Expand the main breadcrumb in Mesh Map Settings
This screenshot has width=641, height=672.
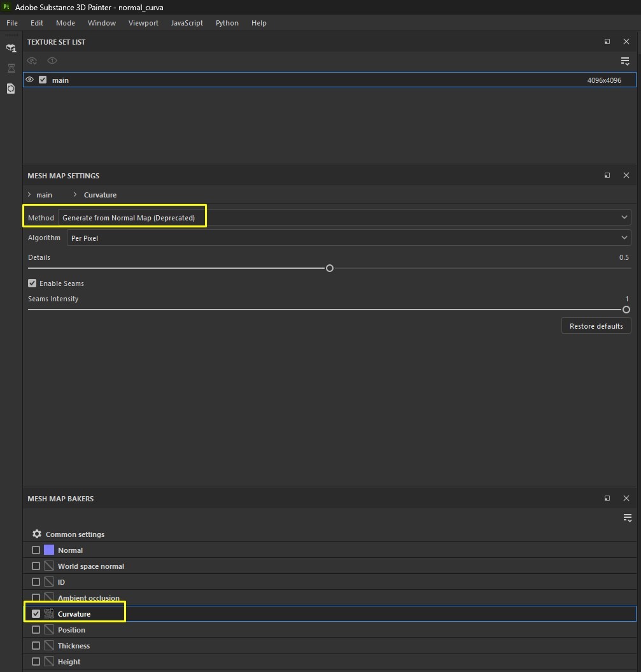(29, 195)
